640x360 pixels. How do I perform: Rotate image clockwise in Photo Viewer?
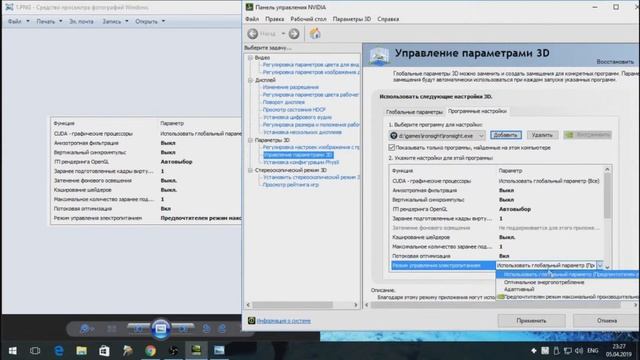click(222, 329)
